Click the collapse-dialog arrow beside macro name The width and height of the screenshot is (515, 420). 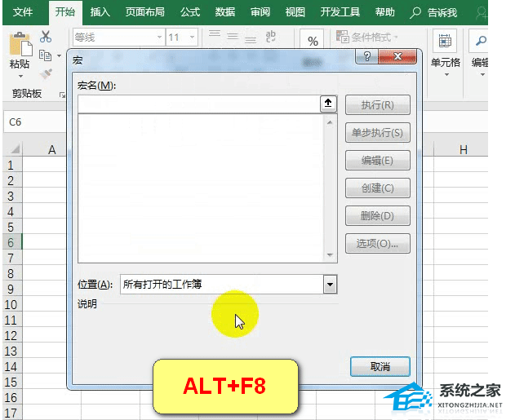pyautogui.click(x=328, y=104)
